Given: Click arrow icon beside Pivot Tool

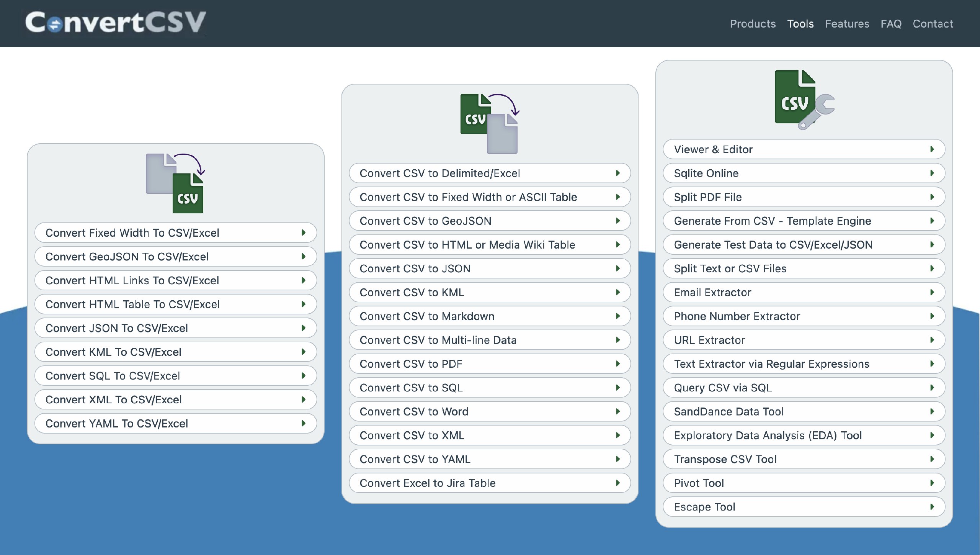Looking at the screenshot, I should [932, 483].
